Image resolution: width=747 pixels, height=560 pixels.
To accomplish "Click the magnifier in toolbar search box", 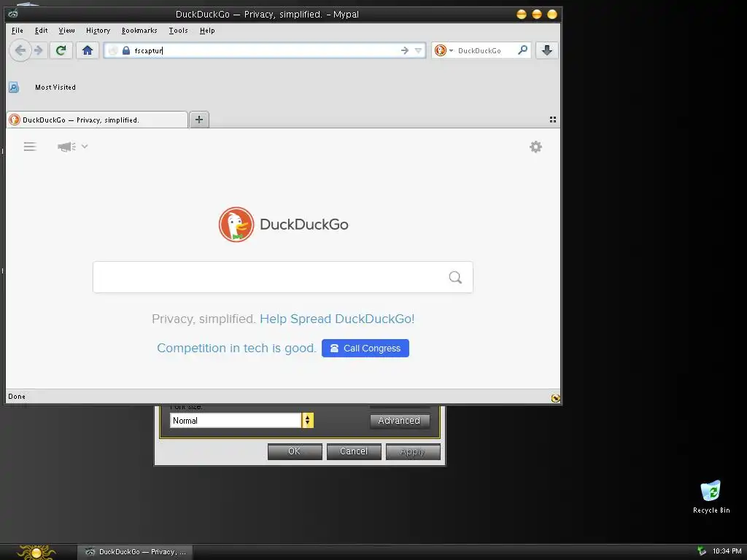I will (522, 50).
